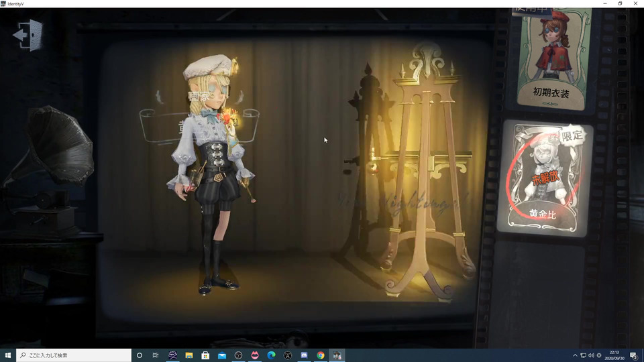Viewport: 644px width, 362px height.
Task: Open the Windows Start menu
Action: [x=8, y=355]
